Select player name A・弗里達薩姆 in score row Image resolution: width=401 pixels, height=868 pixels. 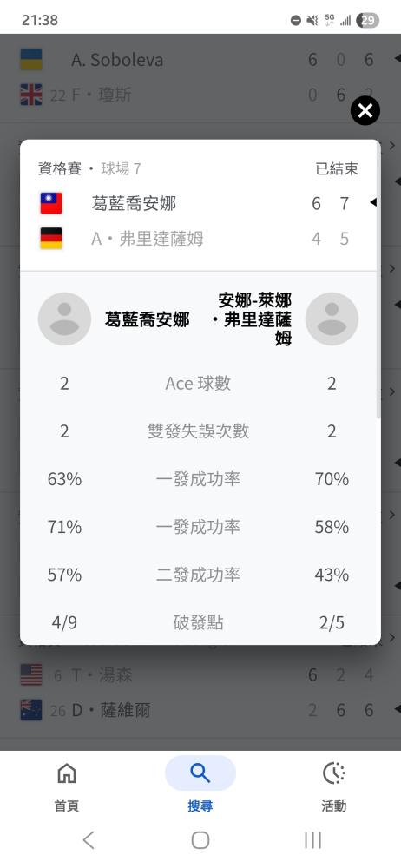[x=147, y=239]
